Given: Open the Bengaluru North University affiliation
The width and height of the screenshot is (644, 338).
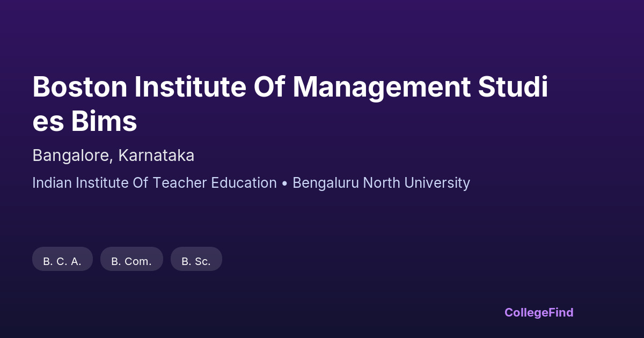Looking at the screenshot, I should [x=381, y=183].
